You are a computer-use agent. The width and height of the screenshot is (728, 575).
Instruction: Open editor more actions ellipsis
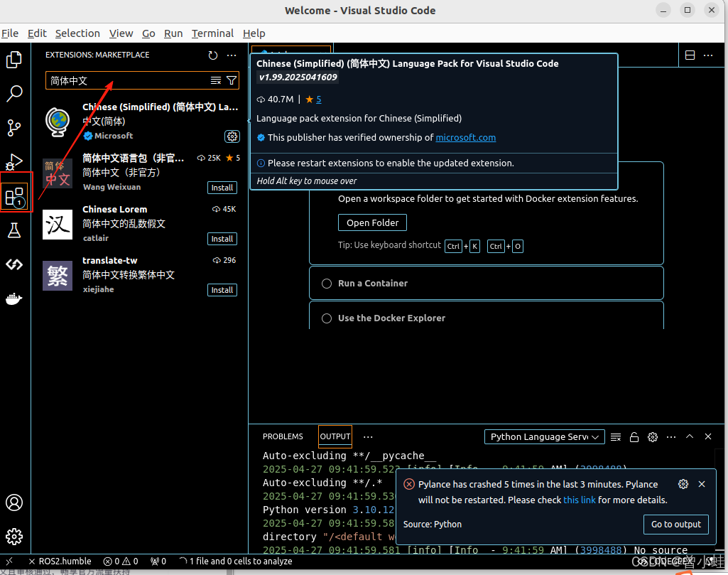[708, 55]
